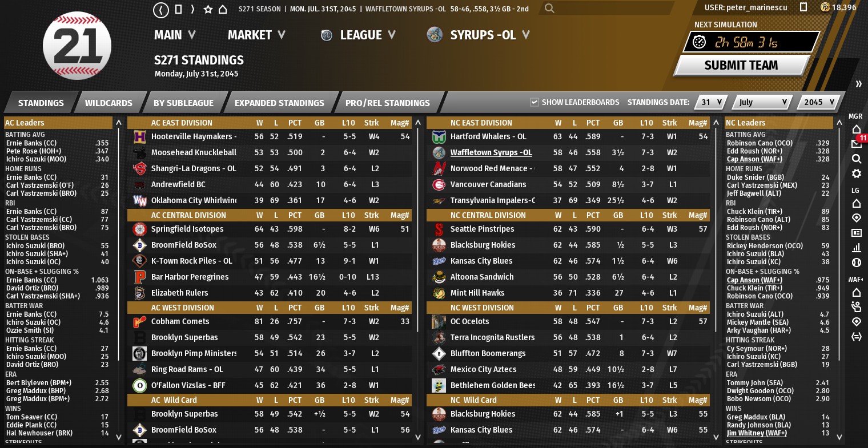The height and width of the screenshot is (448, 868).
Task: Click the player icon under WAF section
Action: pyautogui.click(x=856, y=307)
